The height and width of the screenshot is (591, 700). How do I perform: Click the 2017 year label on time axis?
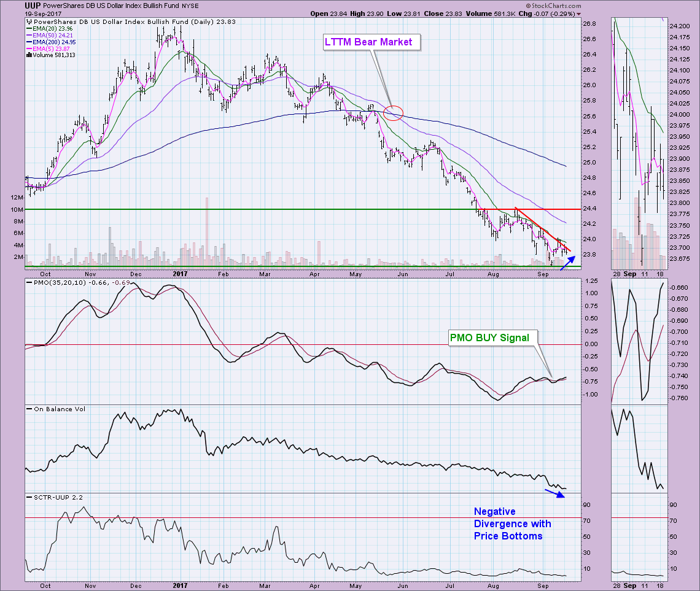pyautogui.click(x=180, y=276)
